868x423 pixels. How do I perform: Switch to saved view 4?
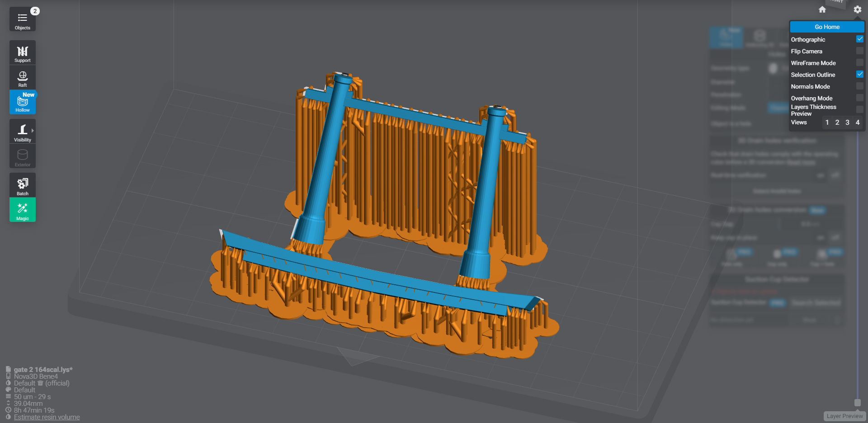pyautogui.click(x=858, y=122)
